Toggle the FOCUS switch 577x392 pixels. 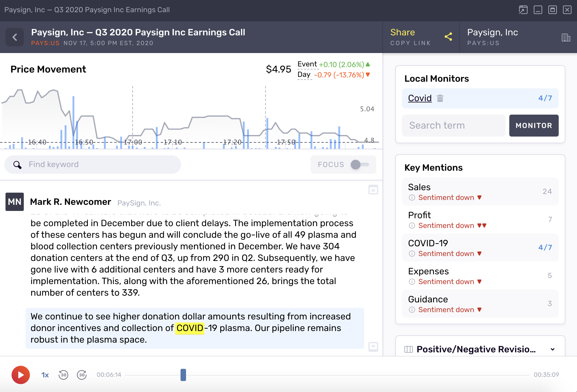point(360,165)
